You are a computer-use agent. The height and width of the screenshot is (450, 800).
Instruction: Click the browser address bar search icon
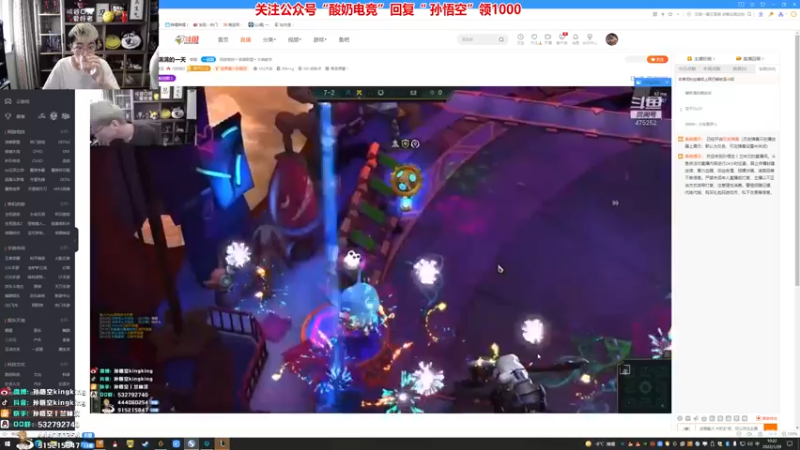point(749,14)
